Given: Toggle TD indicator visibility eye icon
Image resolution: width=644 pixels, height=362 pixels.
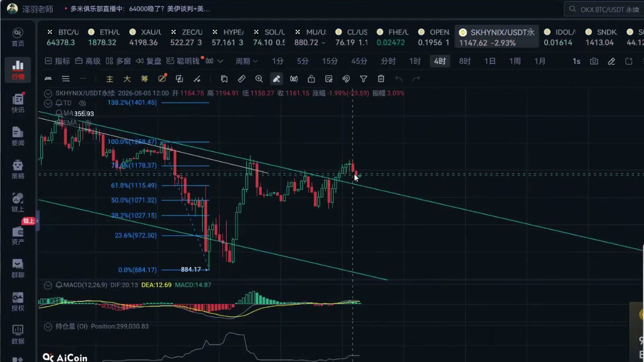Looking at the screenshot, I should (82, 103).
